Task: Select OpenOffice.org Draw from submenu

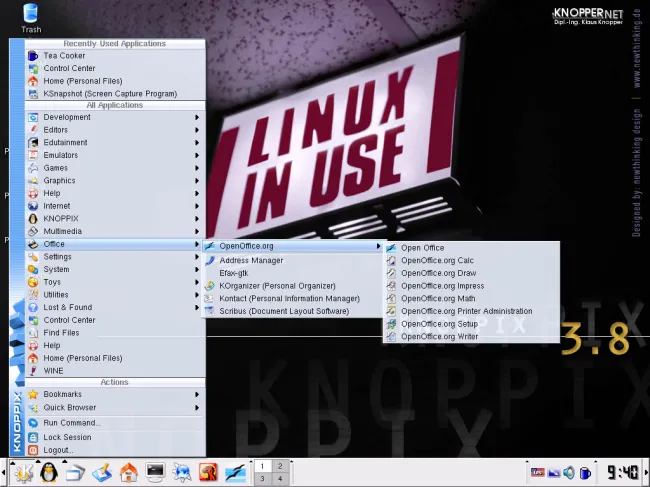Action: (x=471, y=273)
